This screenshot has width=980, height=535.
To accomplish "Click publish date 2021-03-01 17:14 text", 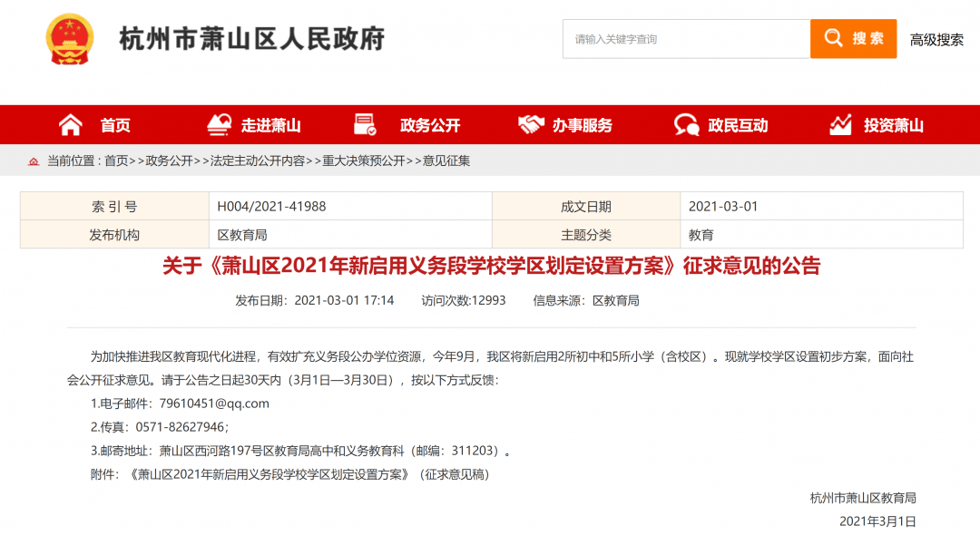I will click(x=314, y=300).
